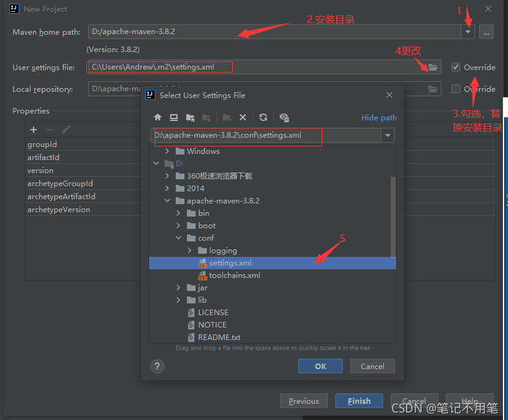Browse for local repository folder icon
The width and height of the screenshot is (508, 420).
433,89
